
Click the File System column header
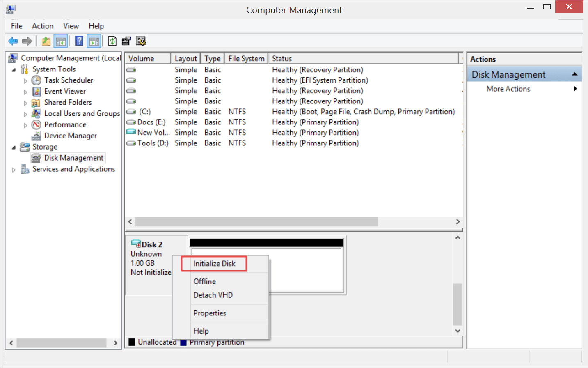(246, 59)
